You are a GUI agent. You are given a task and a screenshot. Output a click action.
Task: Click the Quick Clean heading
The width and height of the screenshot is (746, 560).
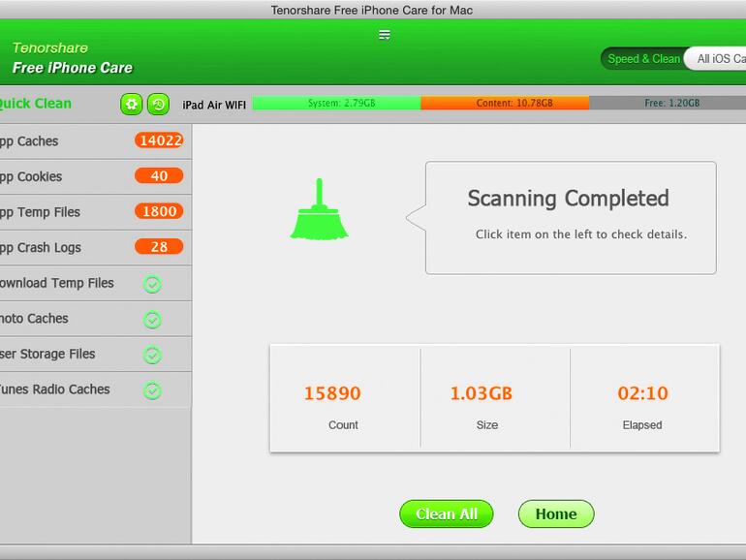click(35, 104)
